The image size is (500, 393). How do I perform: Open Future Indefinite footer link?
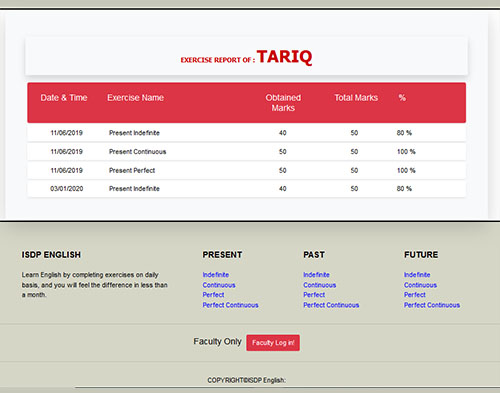(417, 275)
